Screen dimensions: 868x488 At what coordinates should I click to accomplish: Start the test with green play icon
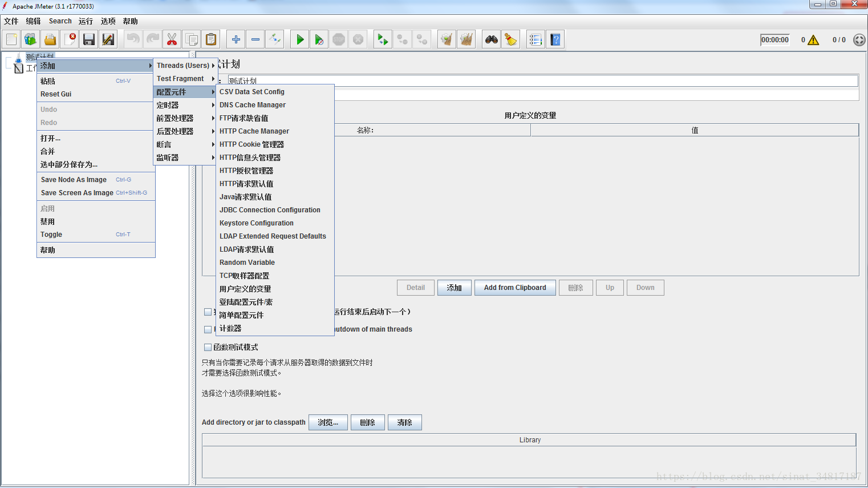(299, 39)
